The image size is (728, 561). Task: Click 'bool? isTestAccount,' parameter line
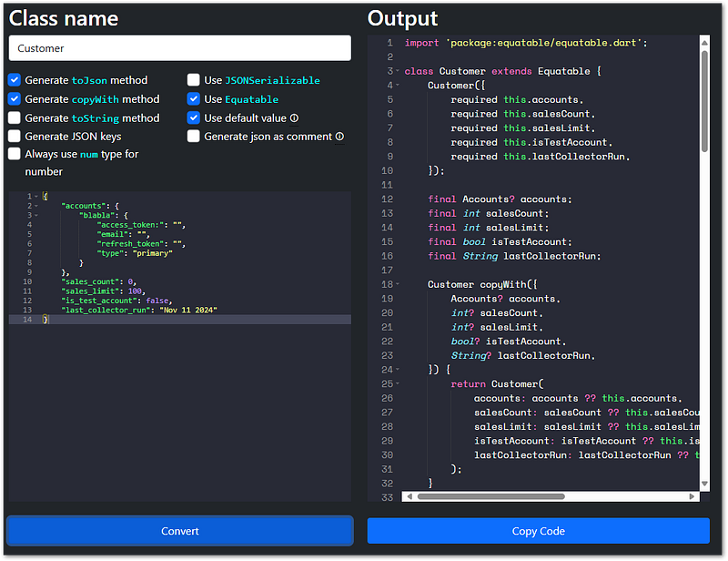[x=509, y=342]
